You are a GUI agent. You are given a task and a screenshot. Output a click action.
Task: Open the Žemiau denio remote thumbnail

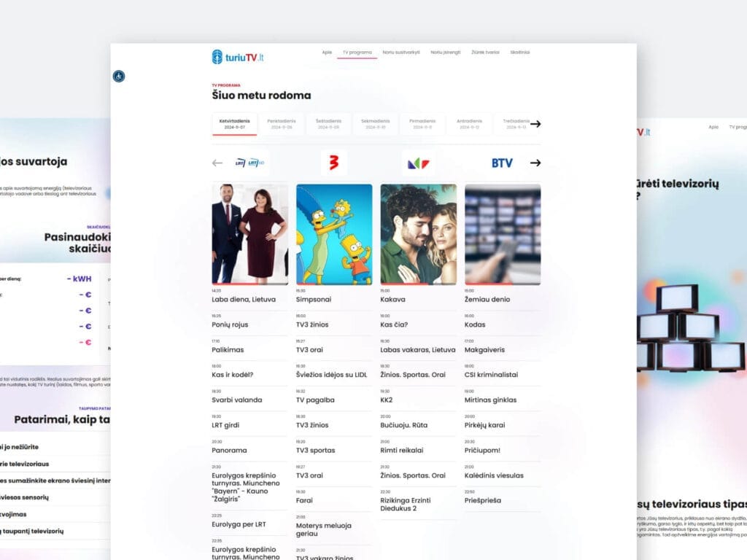(x=503, y=234)
